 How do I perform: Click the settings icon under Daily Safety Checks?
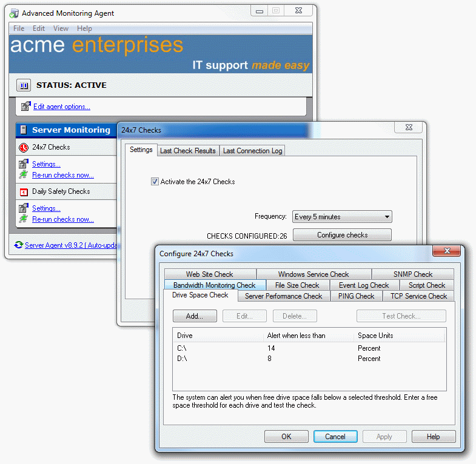pos(24,208)
